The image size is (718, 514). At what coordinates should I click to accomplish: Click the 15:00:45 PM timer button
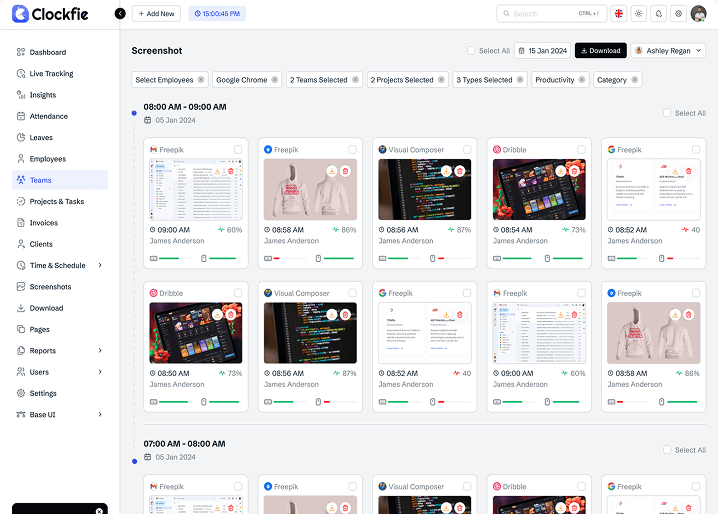click(217, 14)
